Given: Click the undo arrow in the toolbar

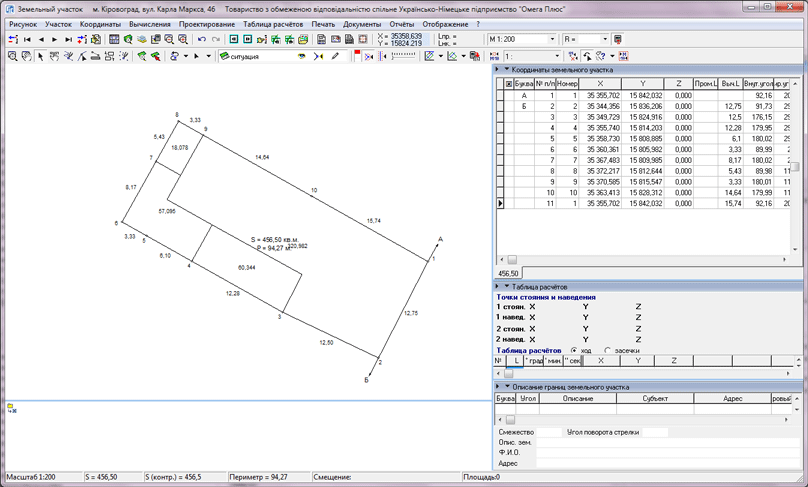Looking at the screenshot, I should [x=202, y=40].
